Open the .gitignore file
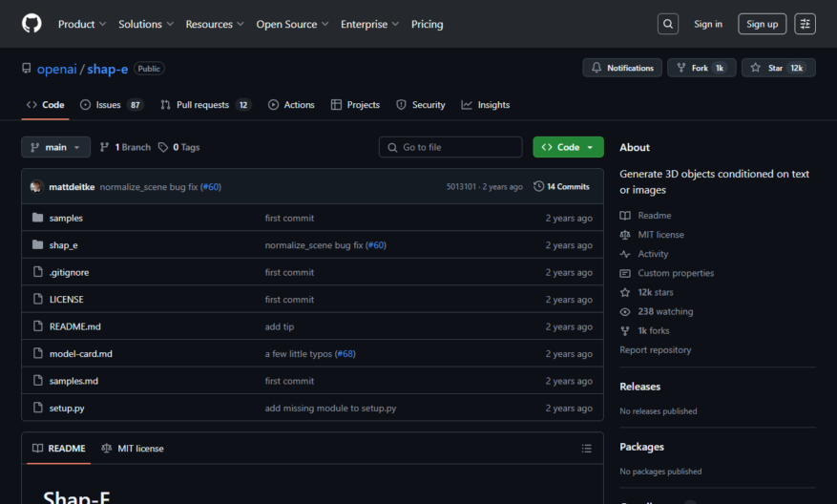This screenshot has height=504, width=837. [70, 272]
